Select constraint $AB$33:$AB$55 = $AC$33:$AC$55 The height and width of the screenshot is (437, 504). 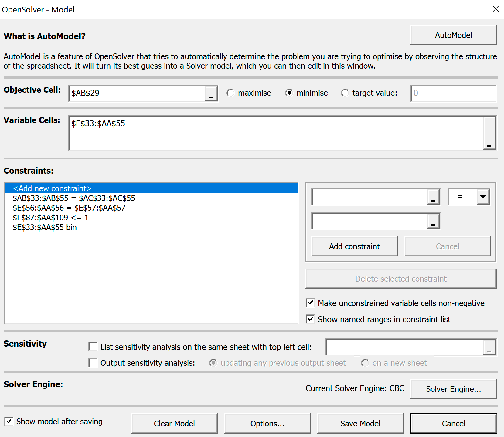(x=151, y=198)
